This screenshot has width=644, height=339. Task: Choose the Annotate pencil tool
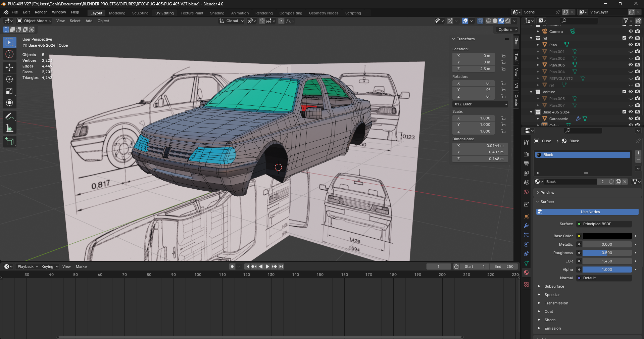click(9, 116)
